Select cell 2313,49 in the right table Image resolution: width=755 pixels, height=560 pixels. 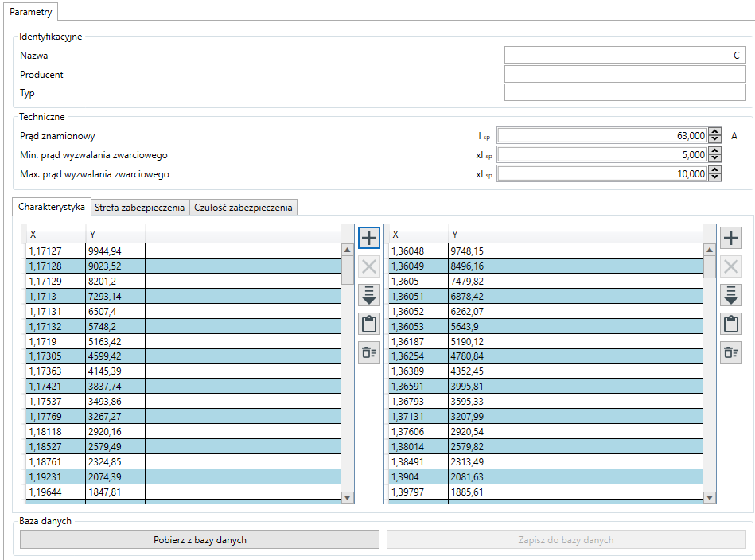tap(478, 462)
